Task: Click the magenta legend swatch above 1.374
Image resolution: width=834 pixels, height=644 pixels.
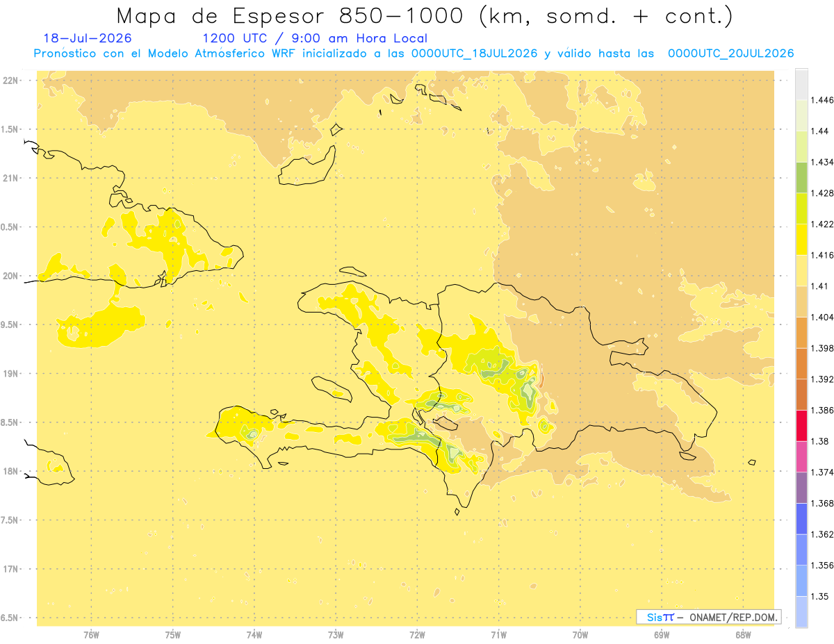Action: click(x=801, y=456)
